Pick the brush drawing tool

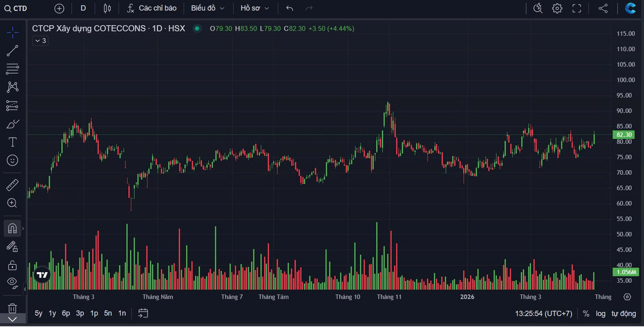pos(13,124)
